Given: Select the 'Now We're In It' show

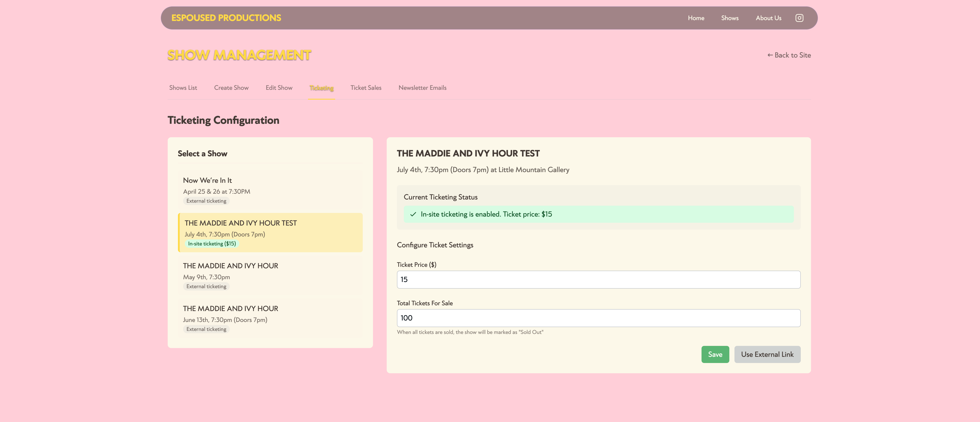Looking at the screenshot, I should 270,190.
